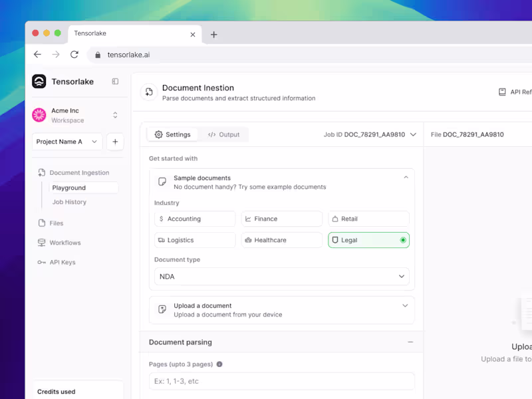
Task: Choose Accounting industry option
Action: click(x=195, y=219)
